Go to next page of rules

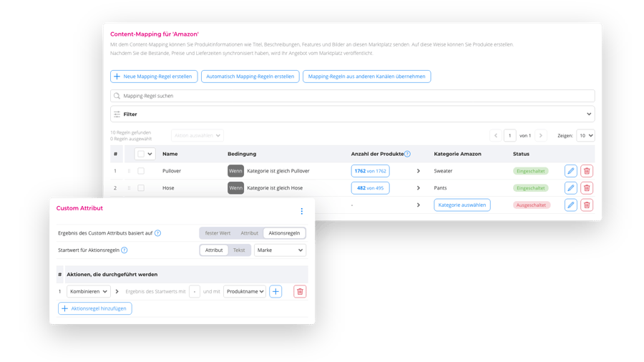(540, 135)
